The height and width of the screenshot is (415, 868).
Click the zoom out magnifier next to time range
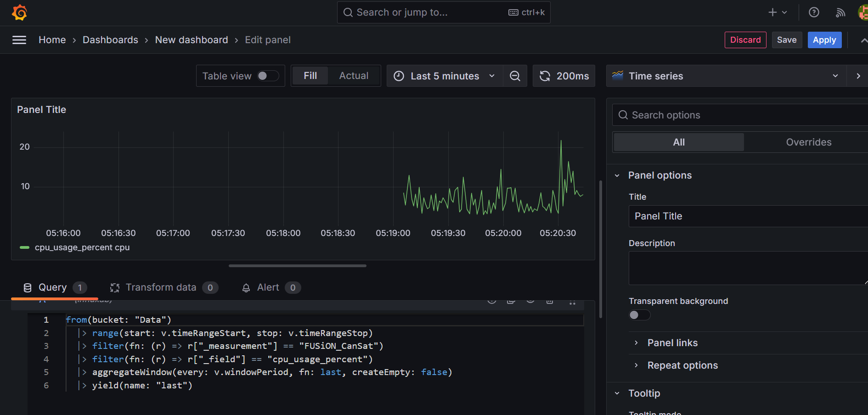click(x=515, y=76)
